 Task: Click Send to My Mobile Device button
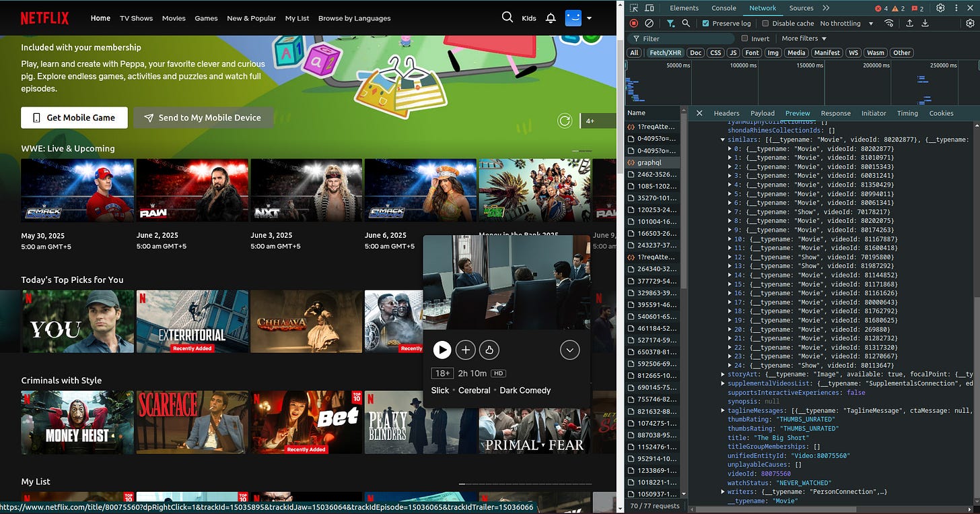pos(203,117)
